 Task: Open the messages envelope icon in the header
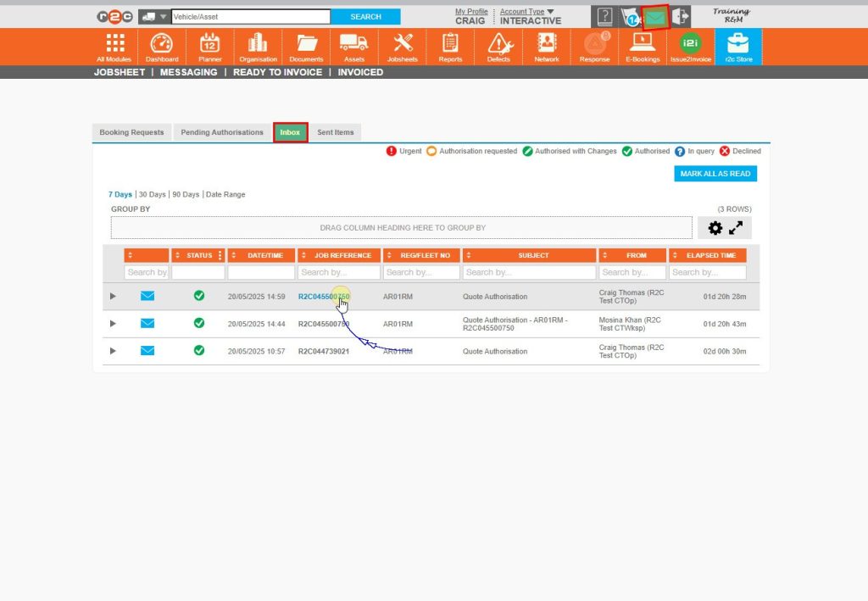(654, 15)
